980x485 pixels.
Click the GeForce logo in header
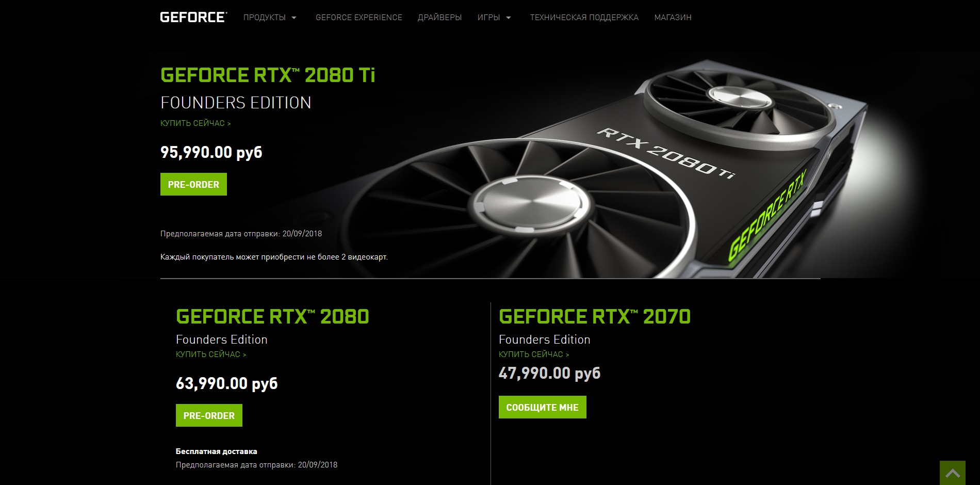click(x=193, y=17)
